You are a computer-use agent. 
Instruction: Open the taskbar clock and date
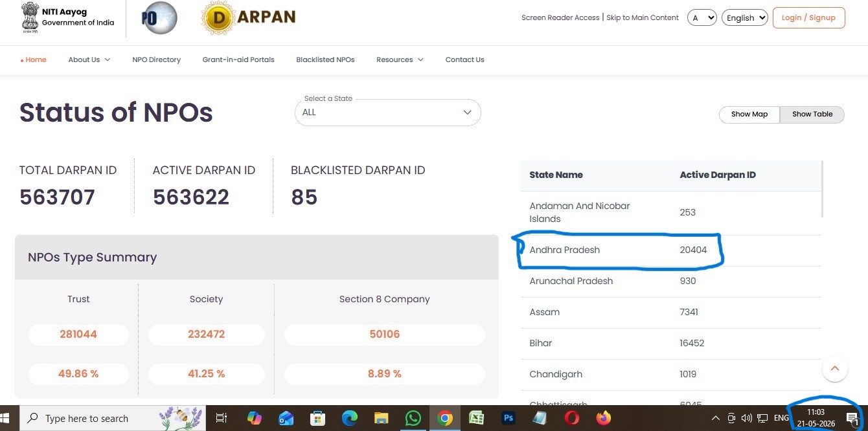(x=816, y=418)
